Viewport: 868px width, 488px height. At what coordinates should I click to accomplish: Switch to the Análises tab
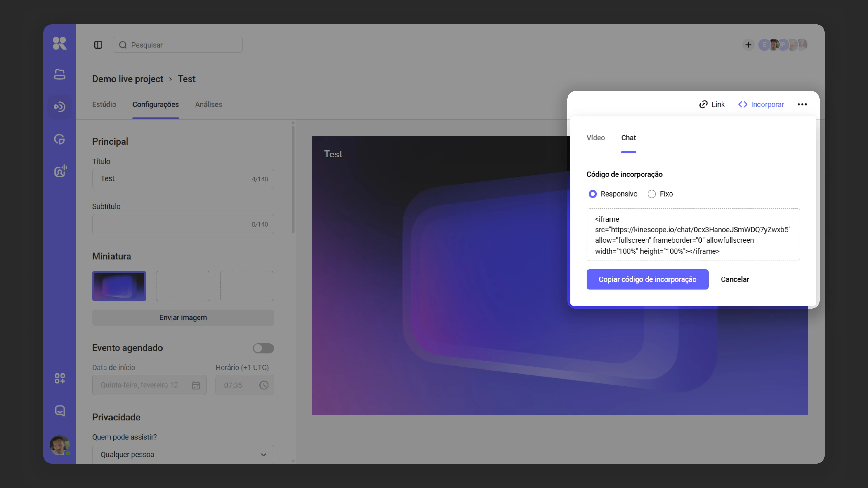[208, 104]
